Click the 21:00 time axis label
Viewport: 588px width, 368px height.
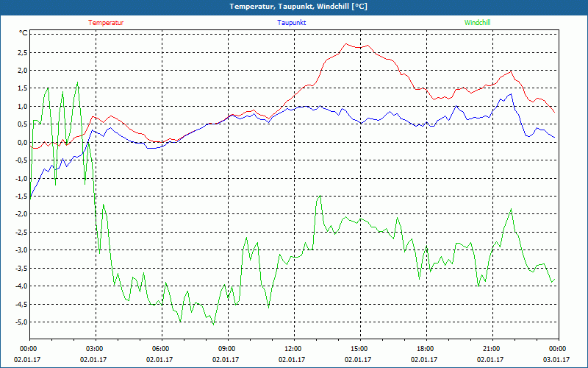point(492,348)
